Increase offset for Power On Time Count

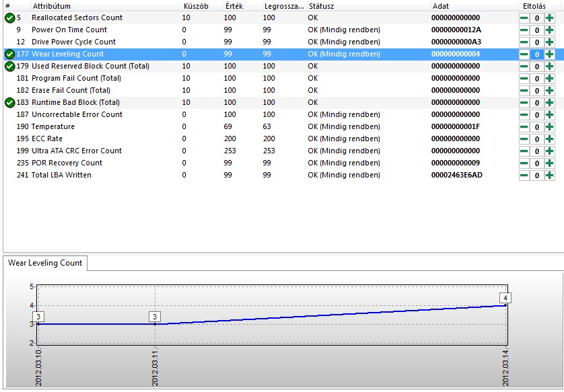point(549,30)
